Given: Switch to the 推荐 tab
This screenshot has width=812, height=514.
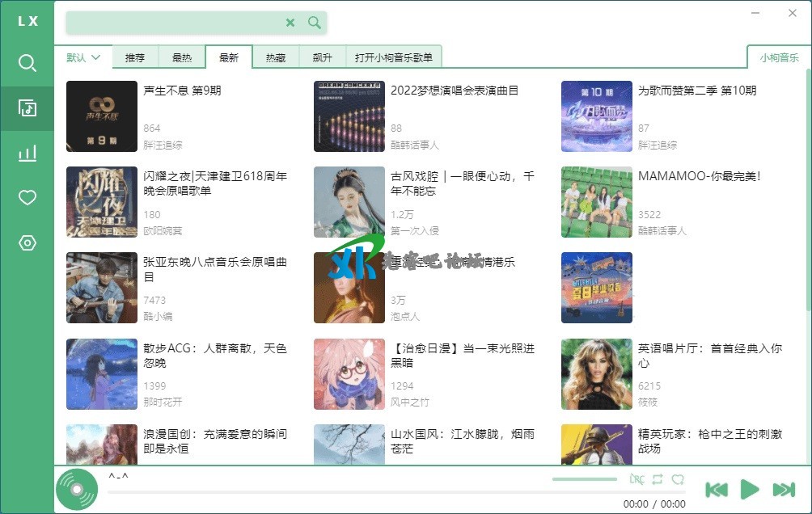Looking at the screenshot, I should tap(135, 58).
